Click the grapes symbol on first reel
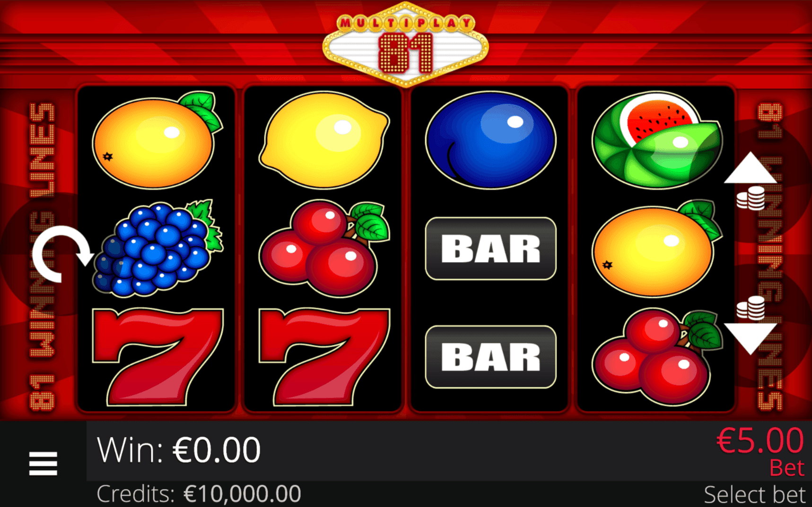 (158, 249)
